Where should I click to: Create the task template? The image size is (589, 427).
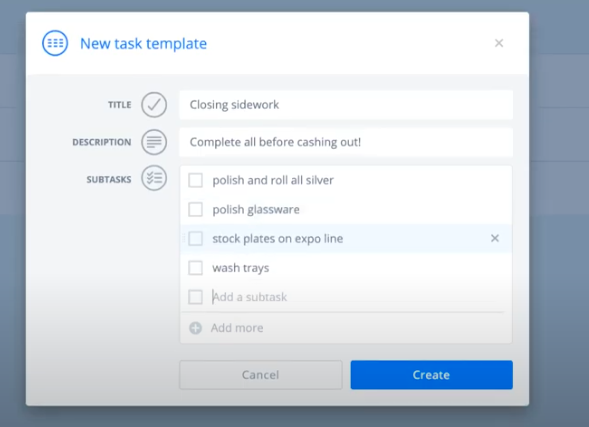pos(432,375)
